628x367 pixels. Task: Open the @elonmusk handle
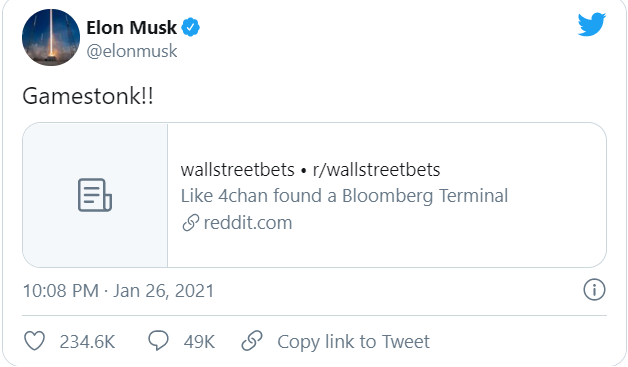[x=132, y=51]
